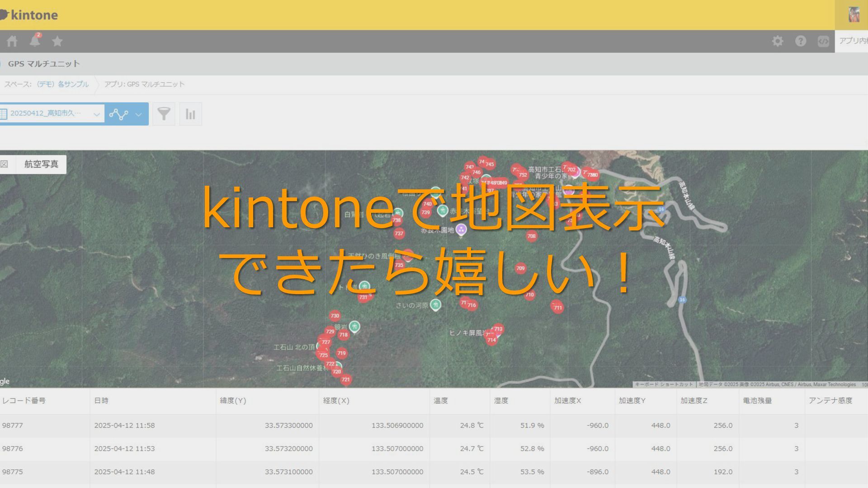
Task: Open notifications bell icon
Action: pyautogui.click(x=35, y=41)
